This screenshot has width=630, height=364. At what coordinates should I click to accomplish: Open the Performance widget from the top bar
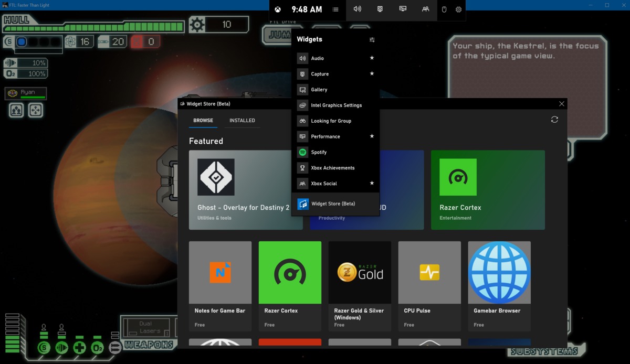pos(403,9)
